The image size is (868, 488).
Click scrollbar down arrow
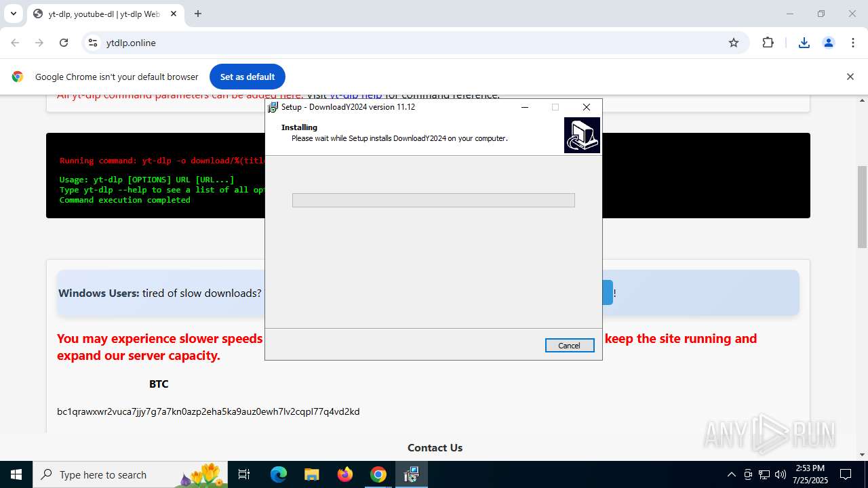tap(862, 455)
